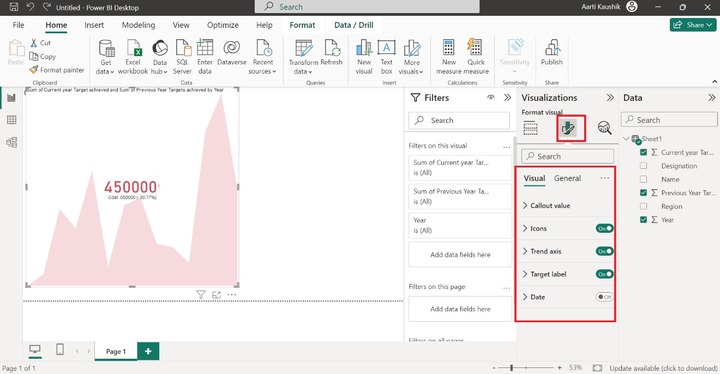Click the zoom slider handle

click(x=512, y=368)
